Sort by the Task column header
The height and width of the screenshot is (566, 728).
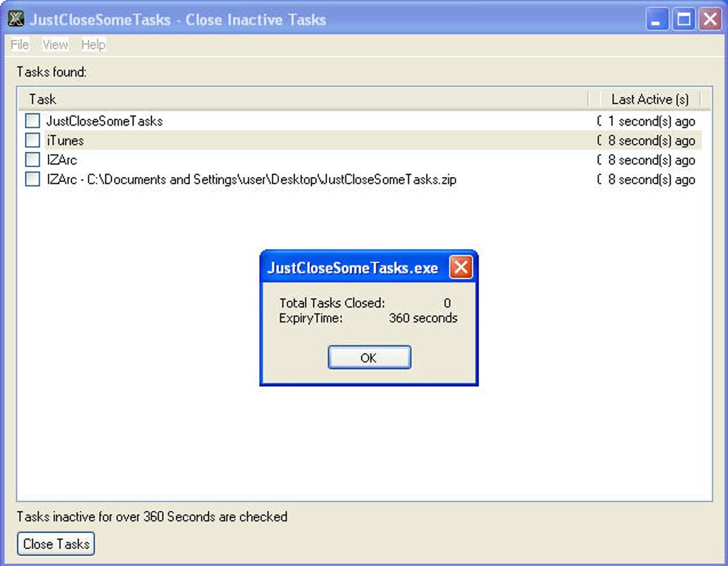[303, 99]
